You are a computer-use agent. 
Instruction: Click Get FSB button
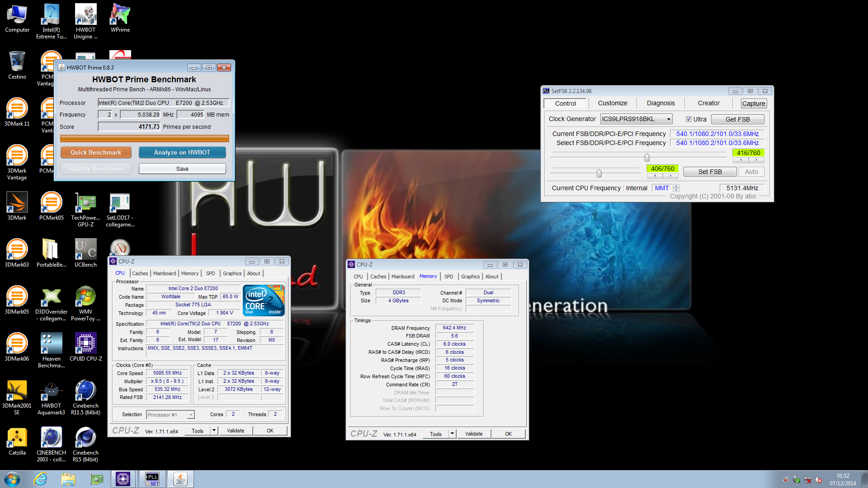click(x=737, y=119)
